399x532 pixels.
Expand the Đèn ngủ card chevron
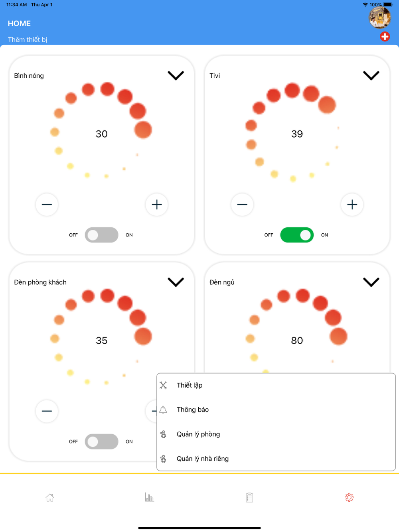(371, 282)
